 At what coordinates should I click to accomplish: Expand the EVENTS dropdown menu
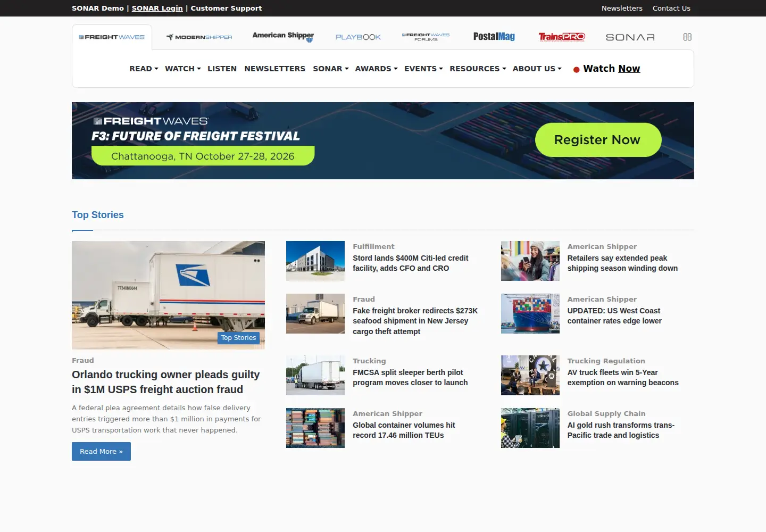[423, 69]
